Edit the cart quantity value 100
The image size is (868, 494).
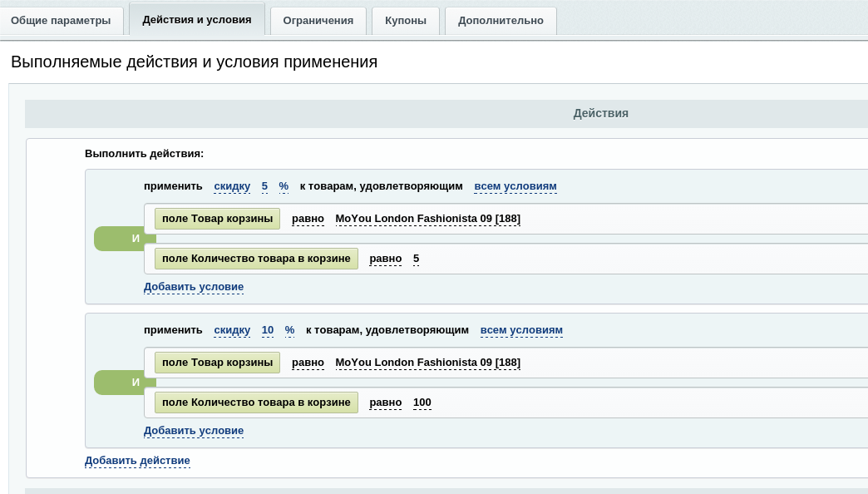tap(422, 403)
